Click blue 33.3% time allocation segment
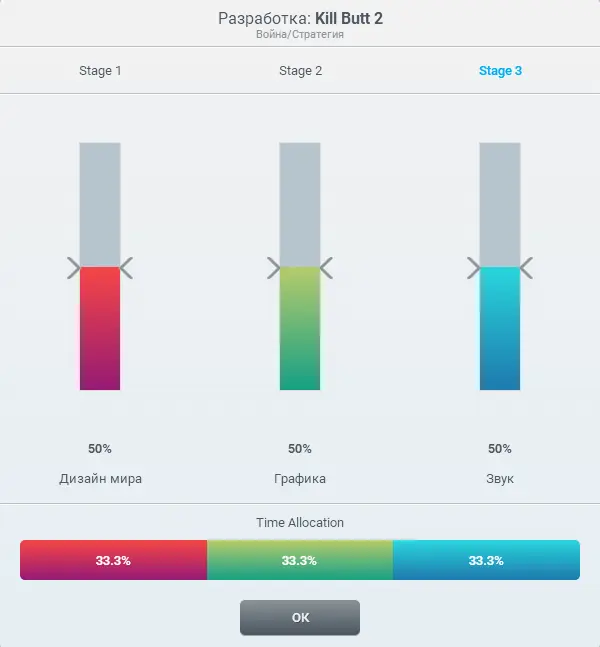 tap(486, 560)
